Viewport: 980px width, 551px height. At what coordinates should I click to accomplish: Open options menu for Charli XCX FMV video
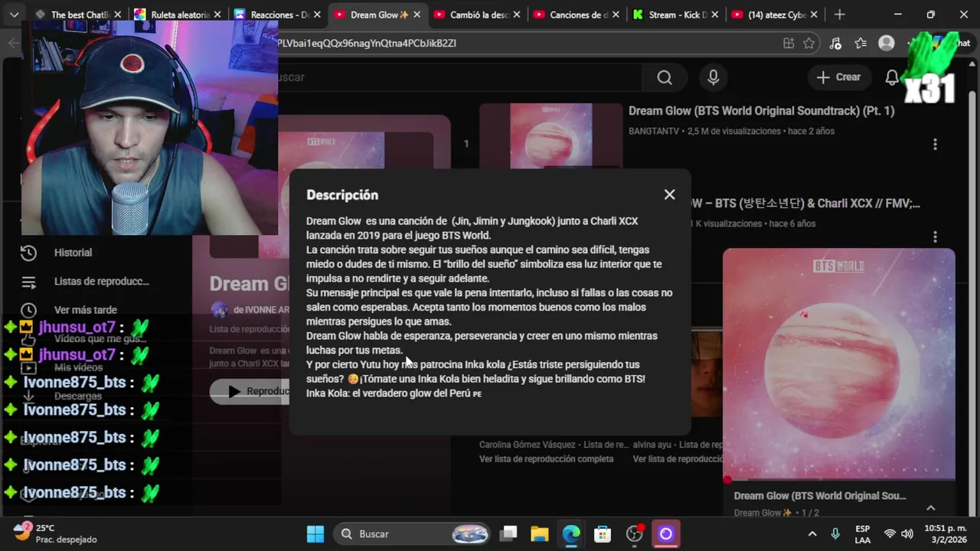(x=935, y=237)
